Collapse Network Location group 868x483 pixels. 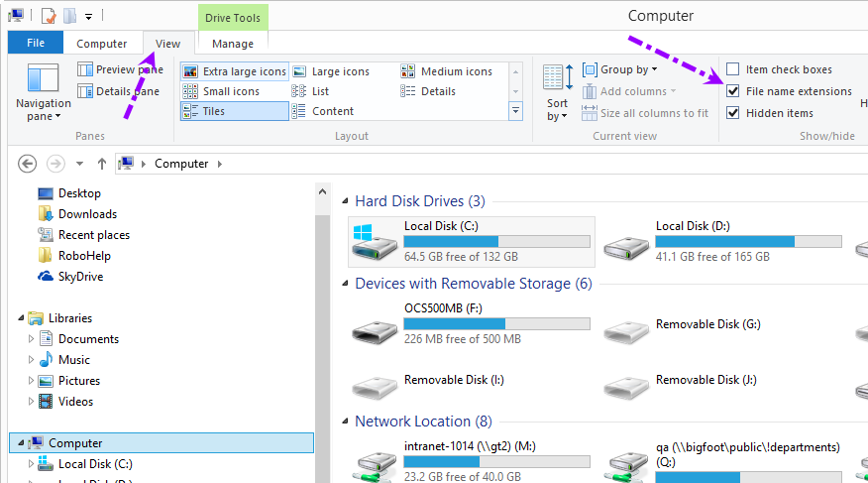[x=345, y=422]
